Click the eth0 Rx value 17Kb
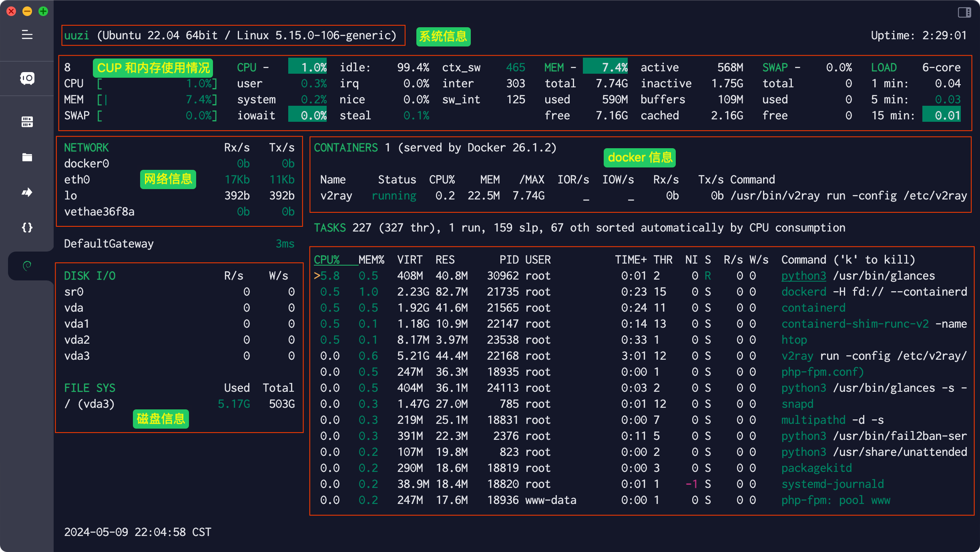Screen dimensions: 980x552 pyautogui.click(x=237, y=179)
